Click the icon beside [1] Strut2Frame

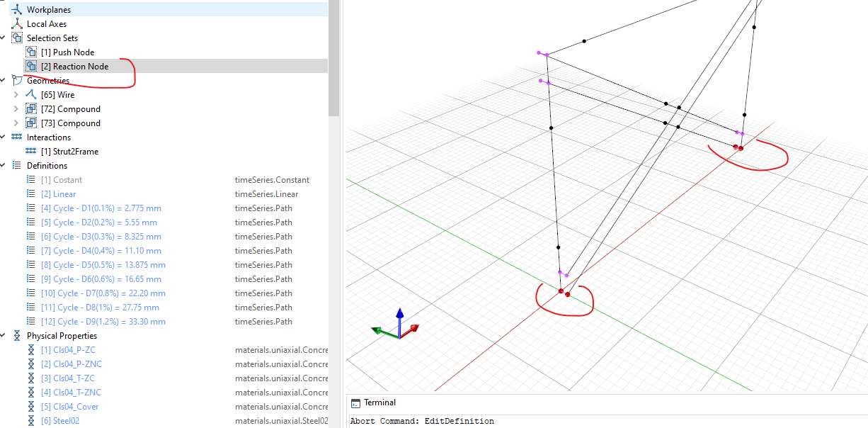coord(30,151)
